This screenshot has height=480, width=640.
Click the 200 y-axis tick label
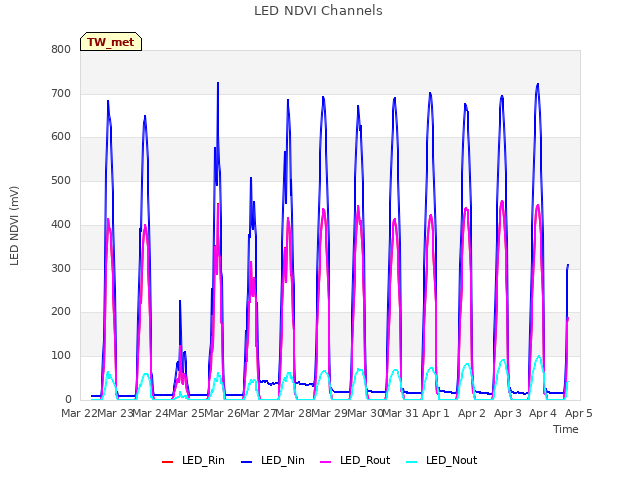[x=61, y=311]
